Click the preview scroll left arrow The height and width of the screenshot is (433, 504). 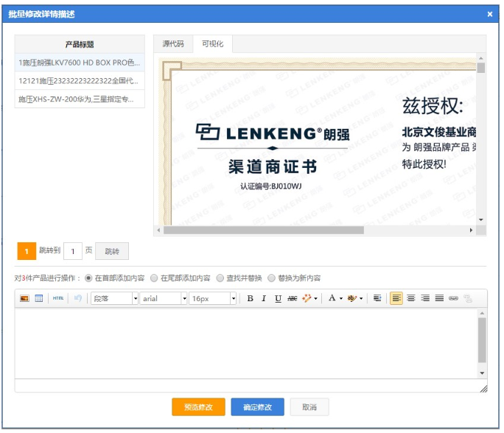click(158, 230)
